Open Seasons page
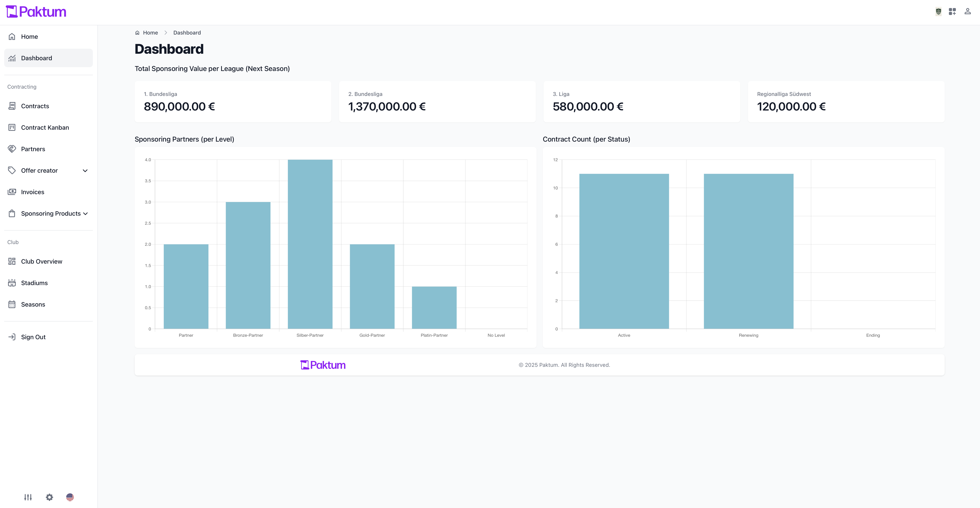The image size is (980, 508). pos(48,304)
